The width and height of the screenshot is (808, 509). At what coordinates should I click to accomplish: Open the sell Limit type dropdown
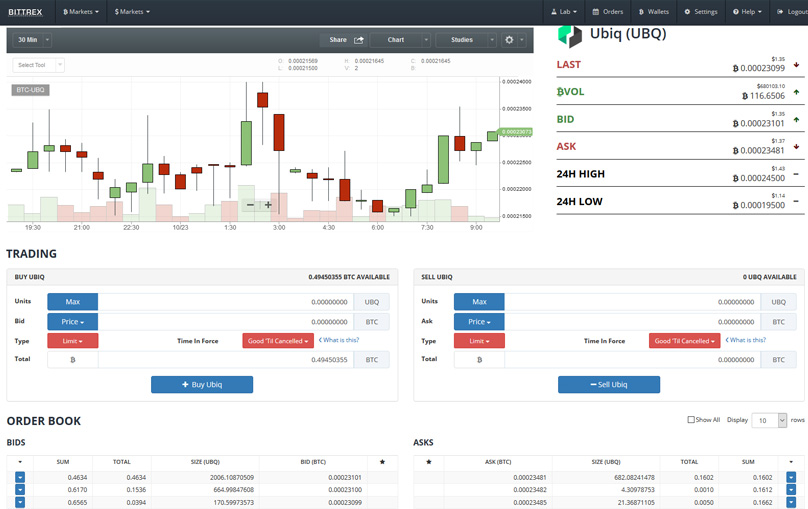(479, 341)
